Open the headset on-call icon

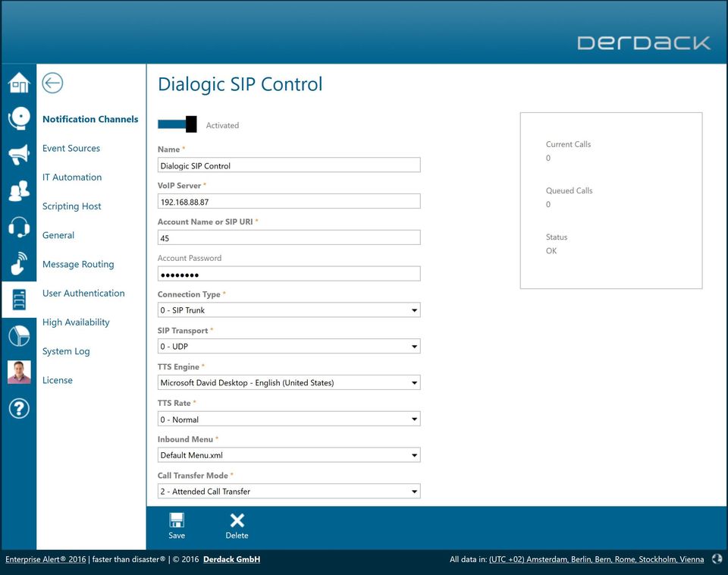[19, 227]
